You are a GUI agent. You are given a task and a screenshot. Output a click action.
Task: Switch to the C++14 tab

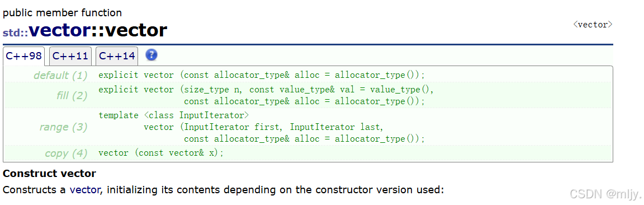tap(117, 56)
